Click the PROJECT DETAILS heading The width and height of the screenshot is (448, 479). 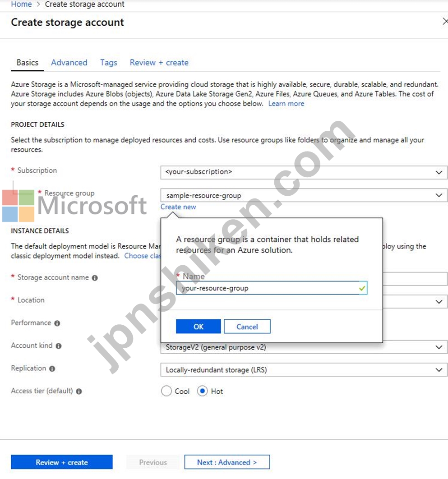pos(37,124)
